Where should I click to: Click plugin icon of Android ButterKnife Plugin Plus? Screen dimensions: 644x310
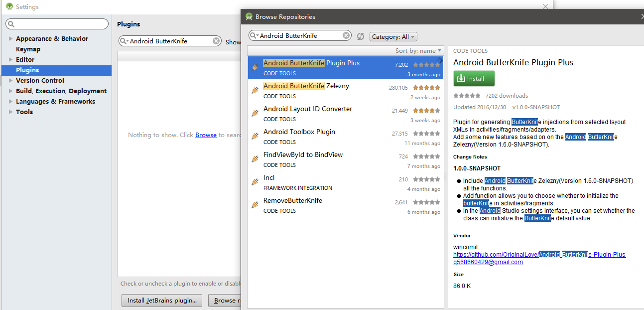[x=255, y=67]
